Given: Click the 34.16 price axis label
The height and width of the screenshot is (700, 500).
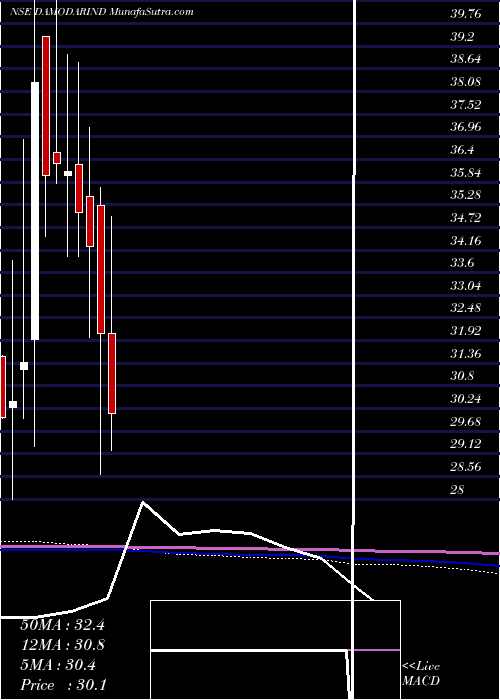Looking at the screenshot, I should [x=466, y=241].
